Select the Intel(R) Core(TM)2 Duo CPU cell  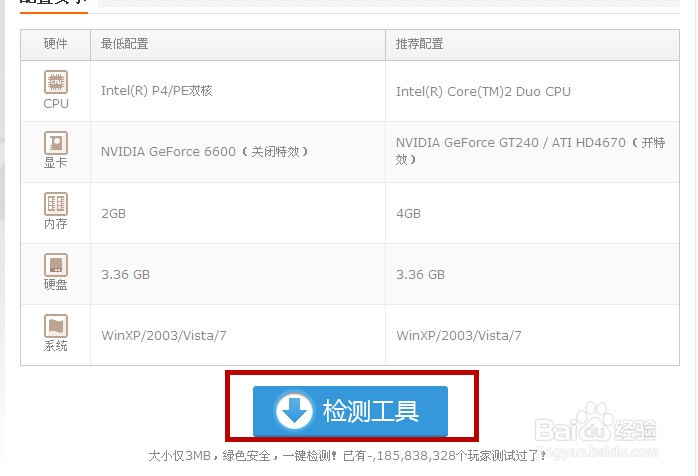(x=532, y=91)
